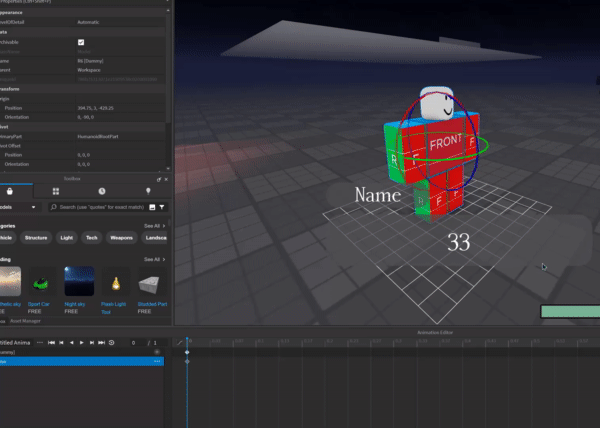600x428 pixels.
Task: Click the image view icon in search bar
Action: coord(152,207)
